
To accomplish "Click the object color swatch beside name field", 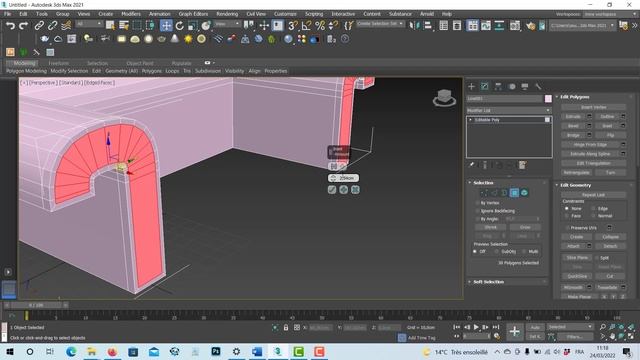I will pos(548,98).
